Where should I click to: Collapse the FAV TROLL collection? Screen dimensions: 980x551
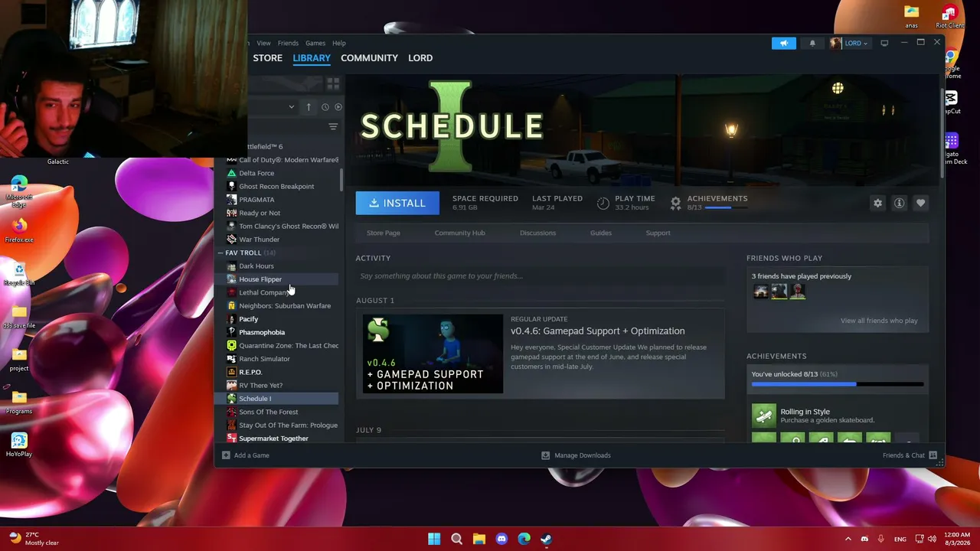click(220, 253)
